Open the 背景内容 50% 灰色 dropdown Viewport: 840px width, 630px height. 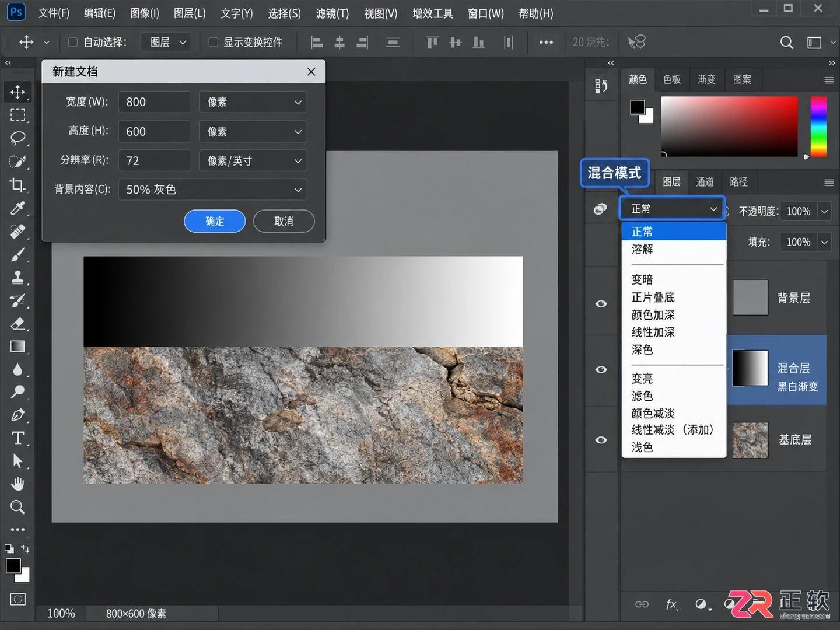(x=212, y=190)
